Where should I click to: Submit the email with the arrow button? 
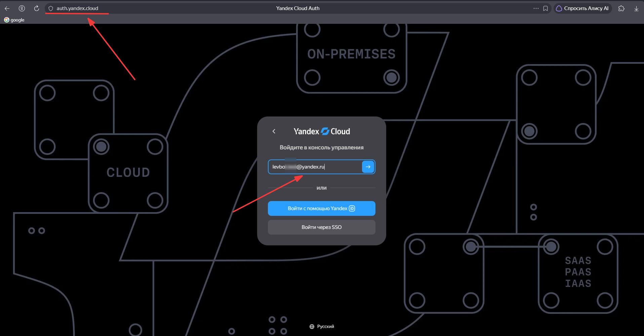(368, 167)
